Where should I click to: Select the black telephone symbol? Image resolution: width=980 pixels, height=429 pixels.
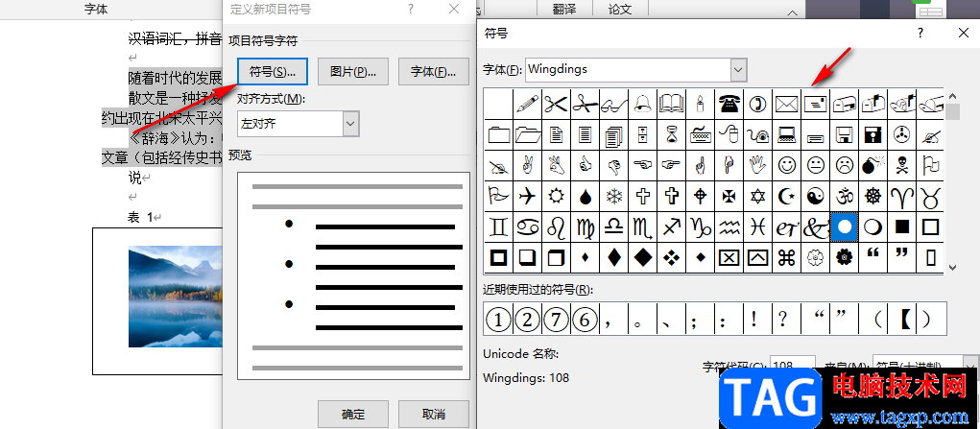click(x=729, y=103)
